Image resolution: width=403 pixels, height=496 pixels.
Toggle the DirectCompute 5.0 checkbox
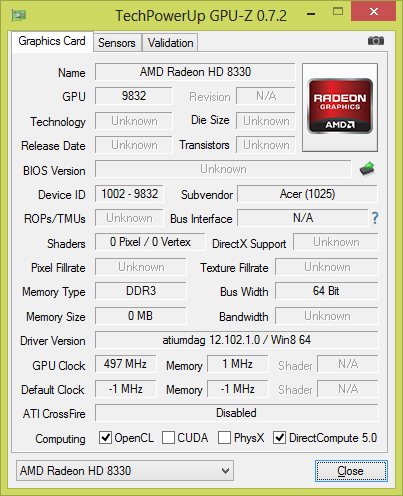pos(279,437)
